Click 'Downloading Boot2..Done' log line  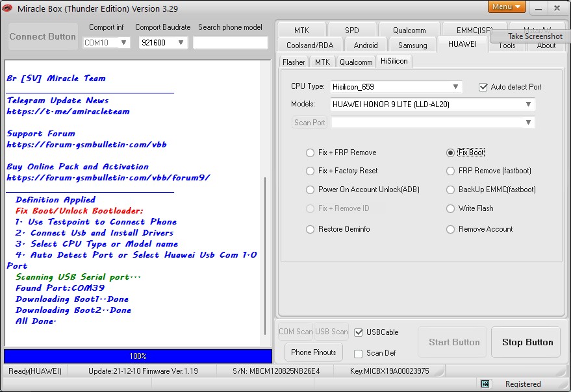coord(73,310)
